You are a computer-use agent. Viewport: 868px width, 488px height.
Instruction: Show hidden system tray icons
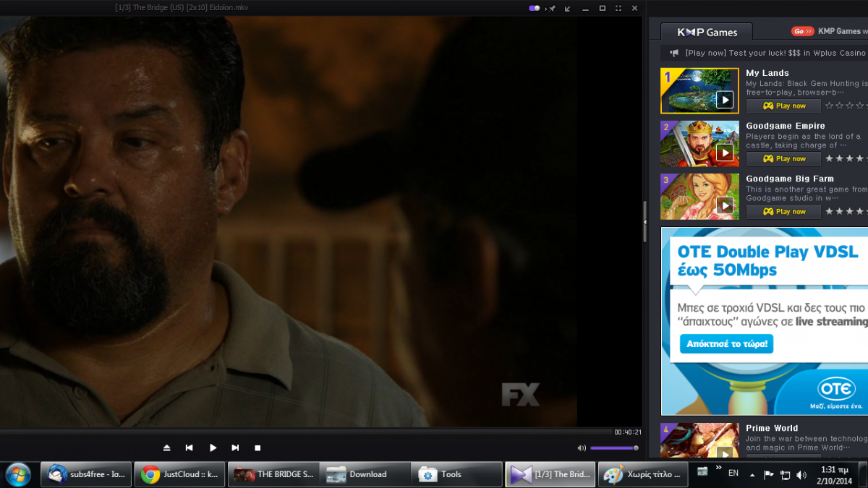click(753, 475)
